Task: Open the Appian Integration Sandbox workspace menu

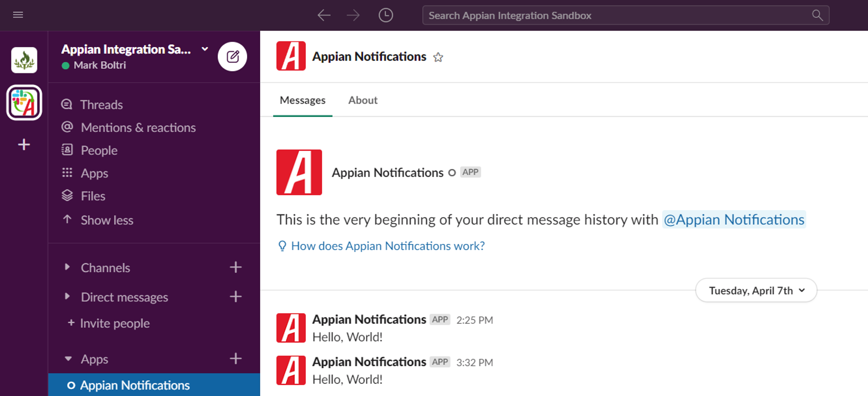Action: [135, 50]
